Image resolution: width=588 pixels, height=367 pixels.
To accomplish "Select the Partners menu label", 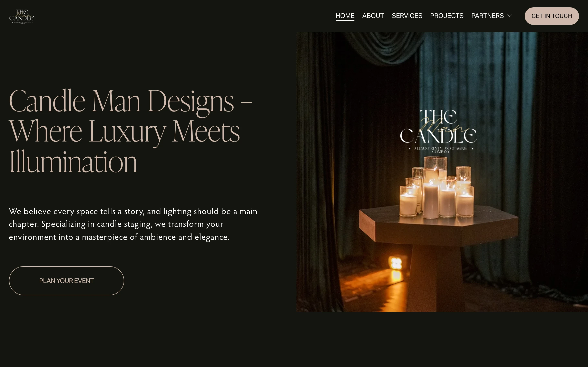I will coord(487,16).
